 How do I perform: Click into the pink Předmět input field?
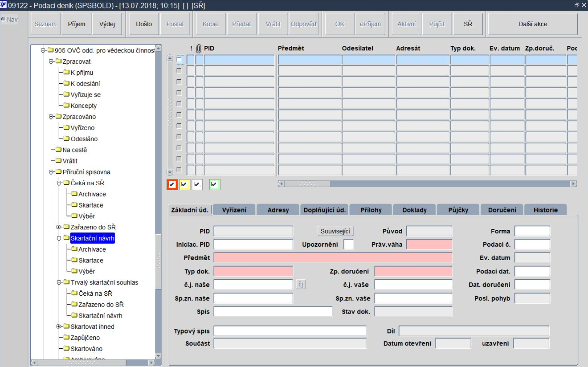click(333, 258)
